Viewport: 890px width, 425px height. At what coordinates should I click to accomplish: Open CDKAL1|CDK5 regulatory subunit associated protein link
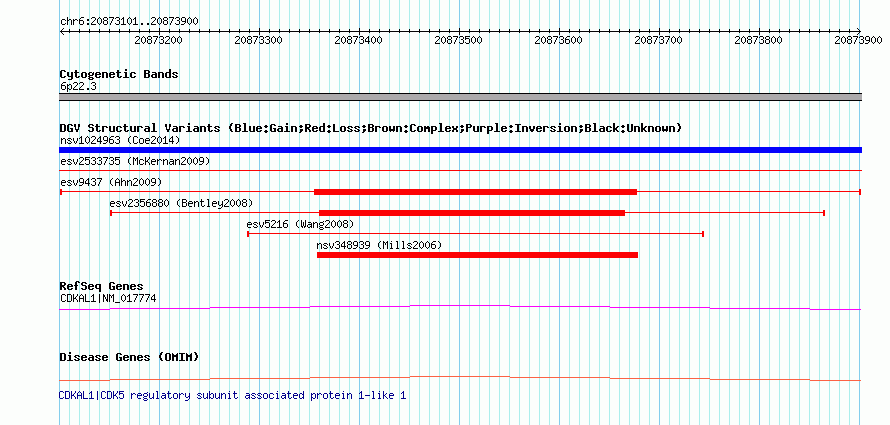point(232,395)
